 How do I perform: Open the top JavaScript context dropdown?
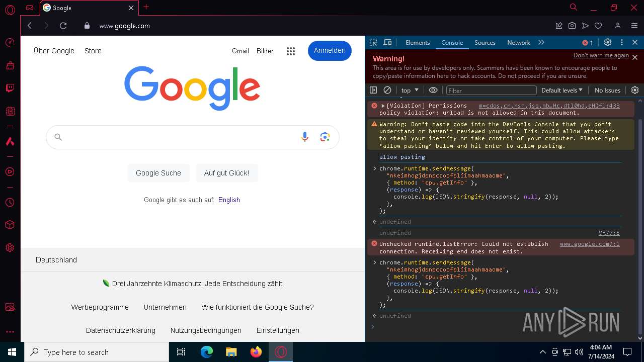tap(410, 90)
